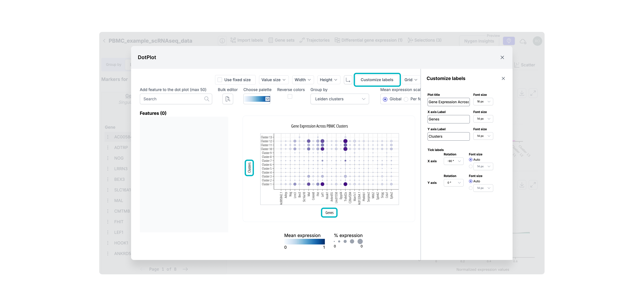Click the Bulk editor document icon
The image size is (644, 306).
228,99
